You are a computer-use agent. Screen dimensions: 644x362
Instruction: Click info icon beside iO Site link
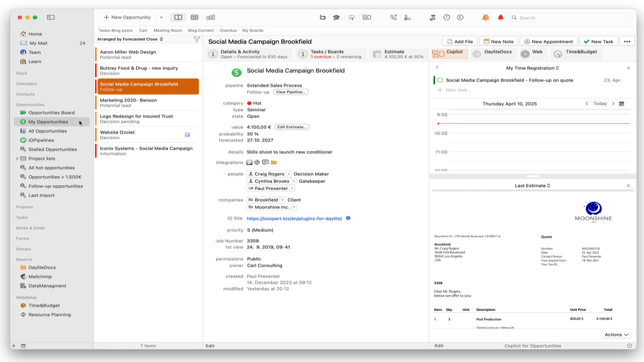(x=348, y=218)
